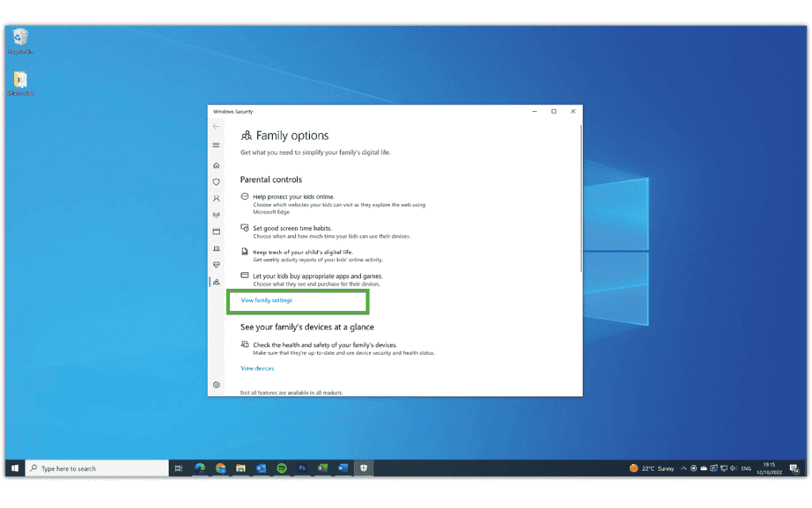Screen dimensions: 812x508
Task: Click the View devices link
Action: point(257,368)
